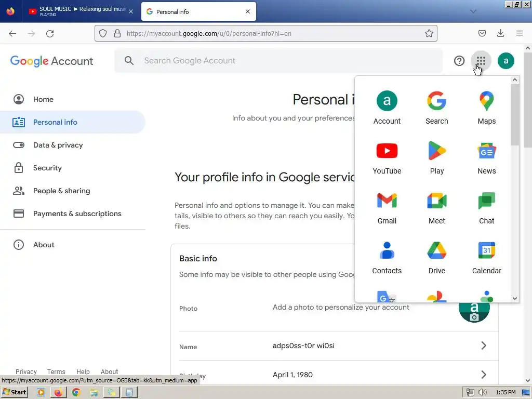This screenshot has width=532, height=399.
Task: Open the account avatar menu
Action: pos(506,61)
